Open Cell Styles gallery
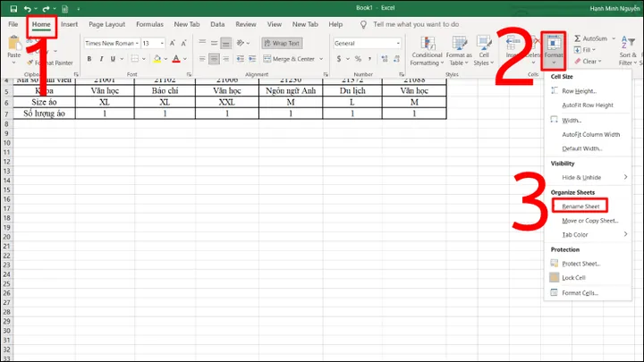 tap(484, 51)
